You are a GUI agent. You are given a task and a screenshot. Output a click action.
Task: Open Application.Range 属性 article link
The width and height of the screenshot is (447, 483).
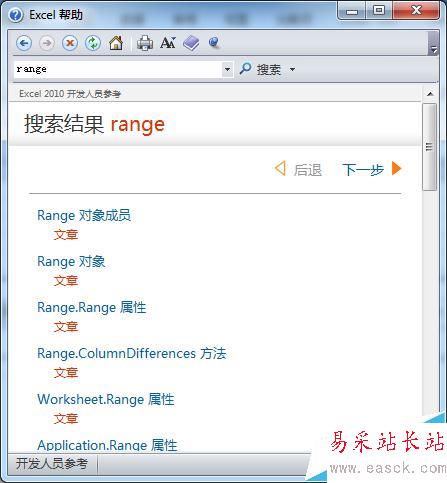click(107, 445)
